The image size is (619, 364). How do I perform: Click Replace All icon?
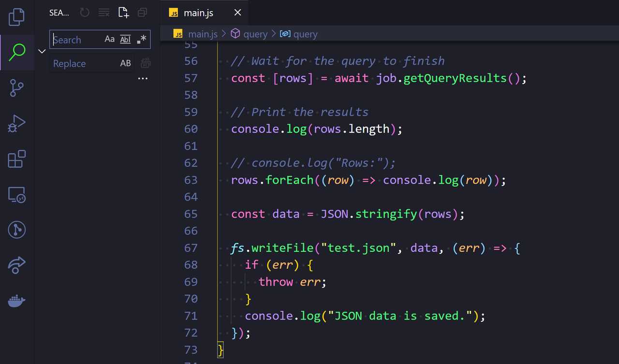pyautogui.click(x=145, y=63)
